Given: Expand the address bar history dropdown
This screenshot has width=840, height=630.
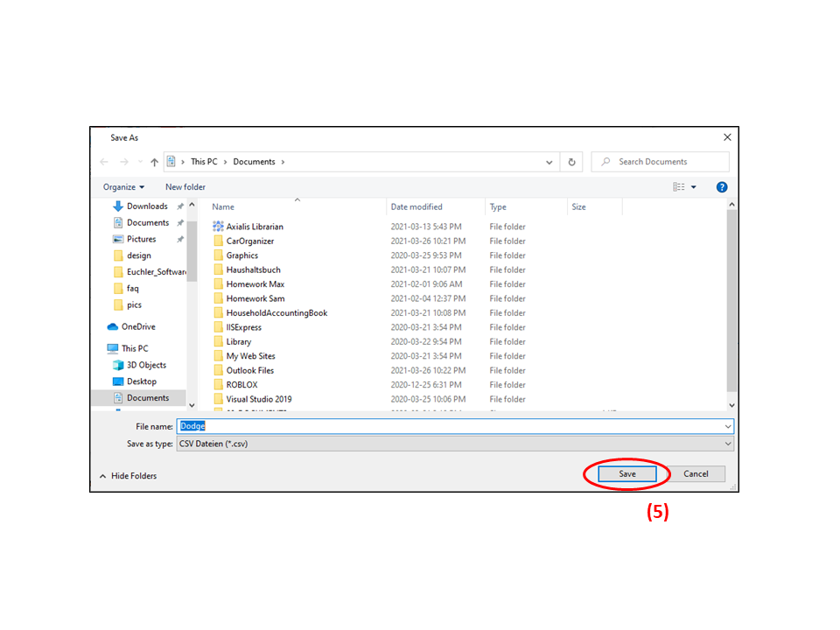Looking at the screenshot, I should pyautogui.click(x=549, y=162).
